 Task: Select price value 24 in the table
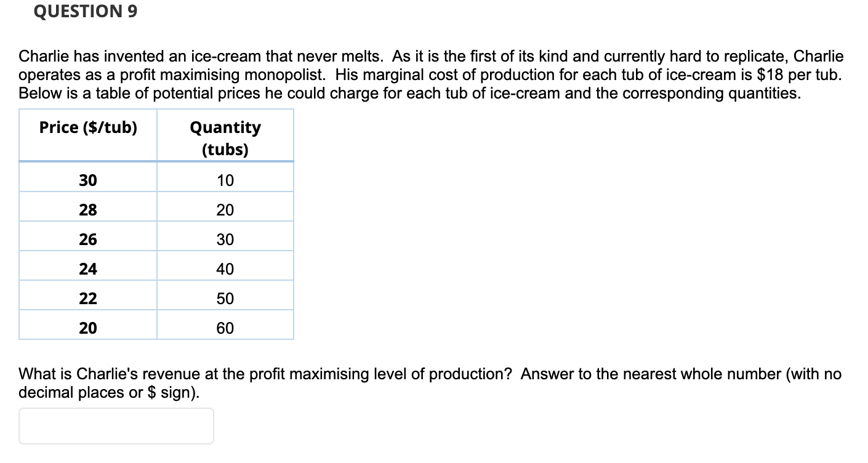pos(88,268)
